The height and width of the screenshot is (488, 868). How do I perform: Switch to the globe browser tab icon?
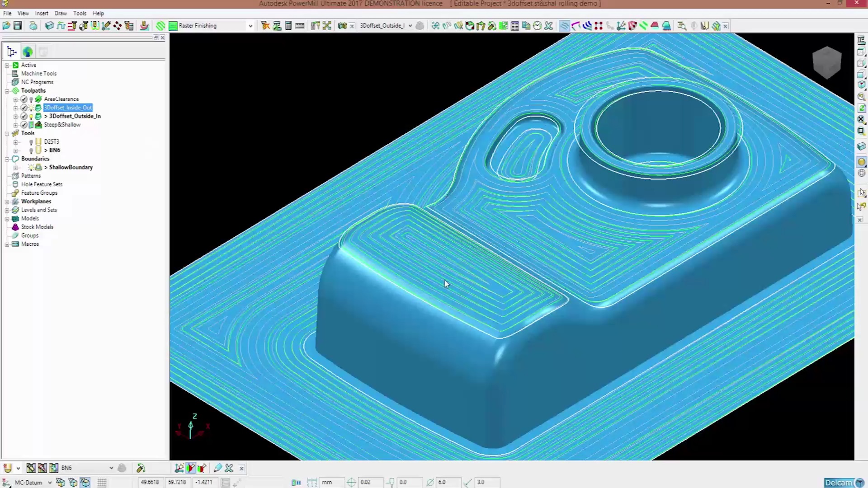[x=28, y=52]
